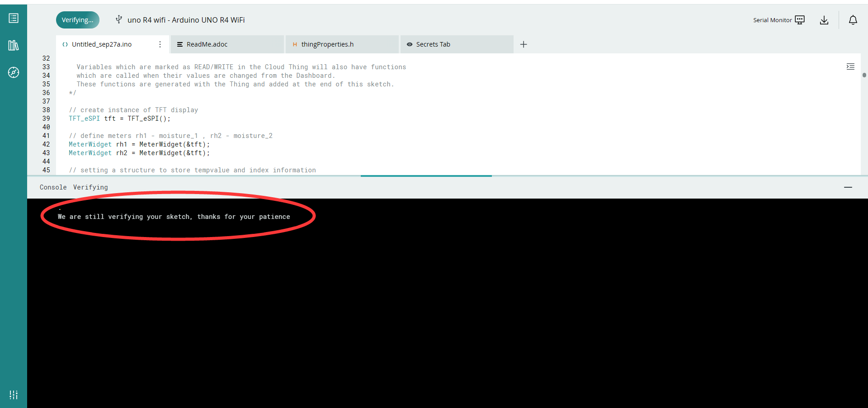
Task: Click comment '// create instance of TFT display'
Action: pyautogui.click(x=133, y=110)
